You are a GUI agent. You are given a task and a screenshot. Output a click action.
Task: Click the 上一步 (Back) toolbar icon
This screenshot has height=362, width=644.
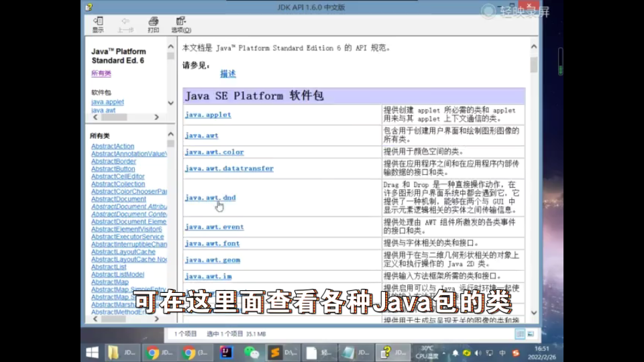(x=125, y=25)
